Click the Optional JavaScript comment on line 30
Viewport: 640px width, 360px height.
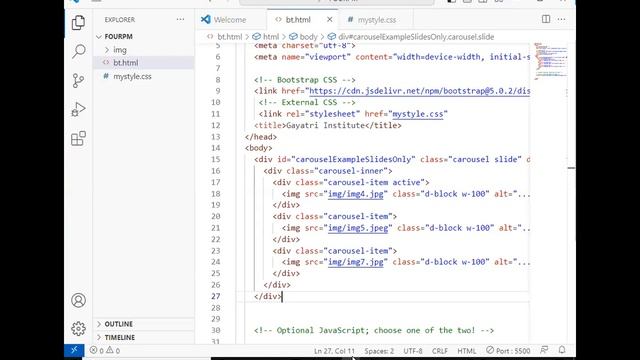pyautogui.click(x=374, y=330)
